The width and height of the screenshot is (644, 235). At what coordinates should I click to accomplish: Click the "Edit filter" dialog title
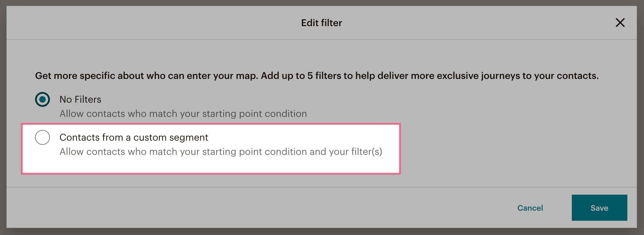click(x=321, y=23)
